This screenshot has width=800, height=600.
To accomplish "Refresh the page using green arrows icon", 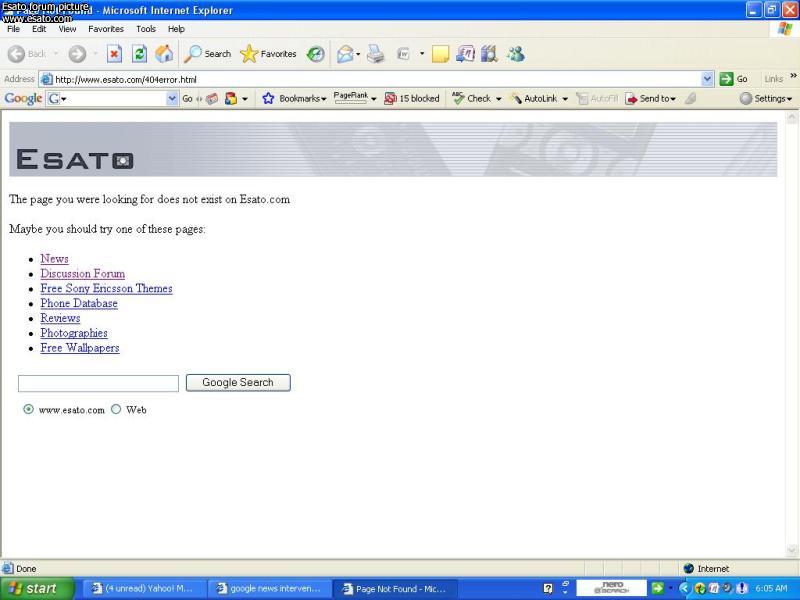I will pyautogui.click(x=139, y=54).
